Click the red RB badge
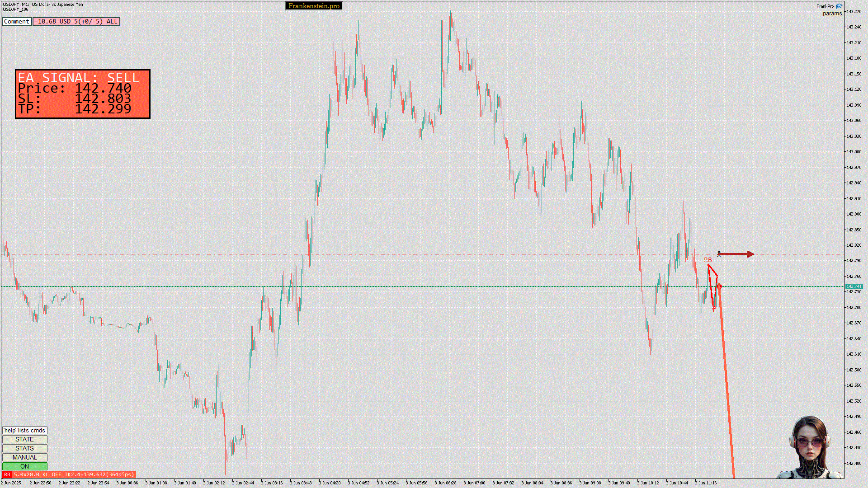 click(7, 474)
